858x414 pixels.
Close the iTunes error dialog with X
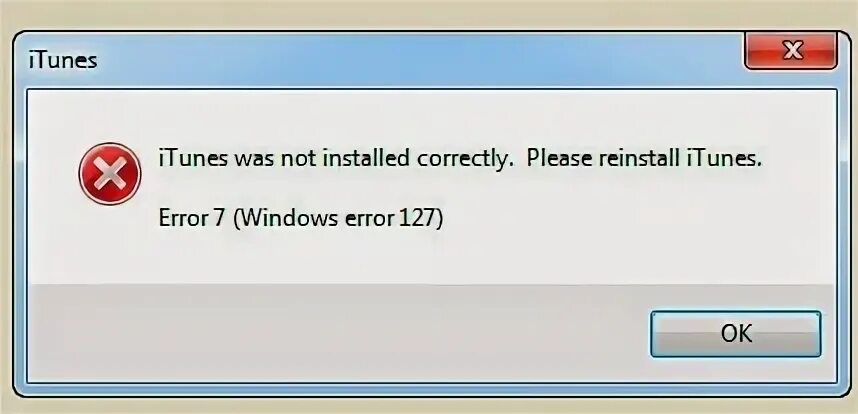[791, 51]
